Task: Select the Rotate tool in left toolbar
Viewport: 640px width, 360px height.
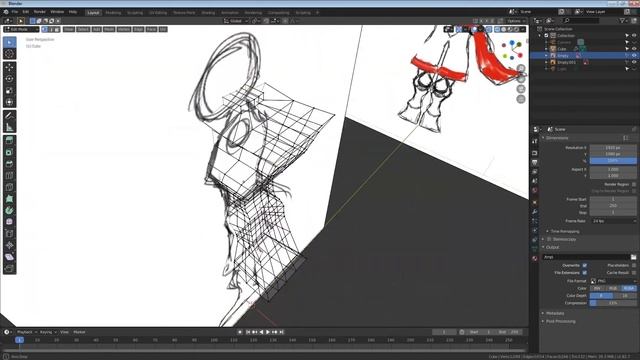Action: 9,79
